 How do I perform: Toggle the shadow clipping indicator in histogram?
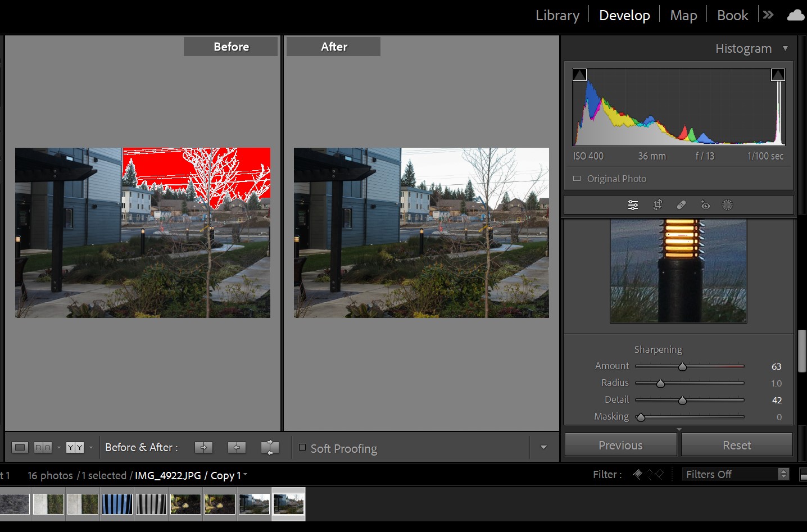579,75
